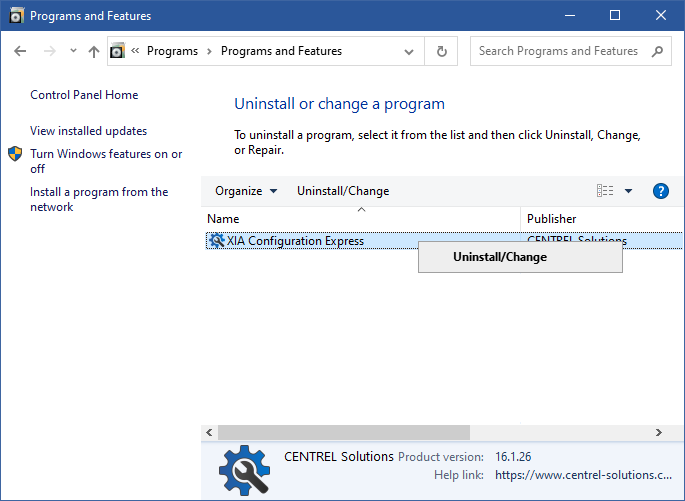Click the horizontal scrollbar thumb
The image size is (685, 501).
[x=344, y=432]
